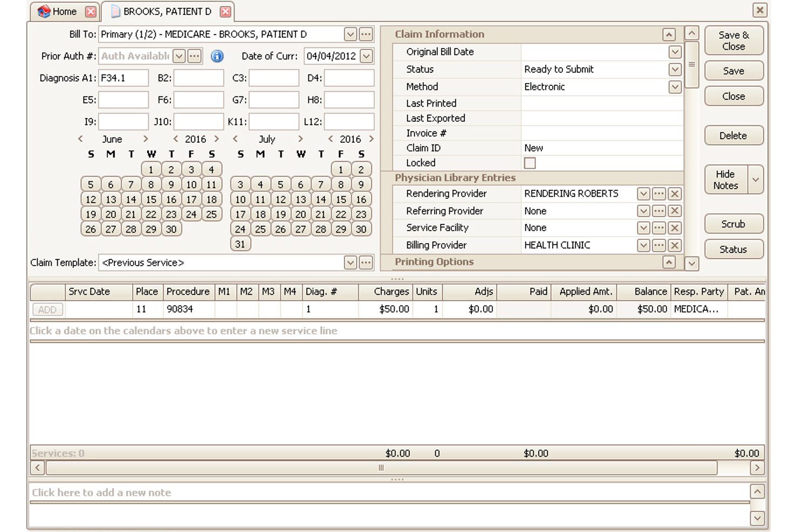The height and width of the screenshot is (532, 798).
Task: Go to previous month on July calendar
Action: [235, 139]
